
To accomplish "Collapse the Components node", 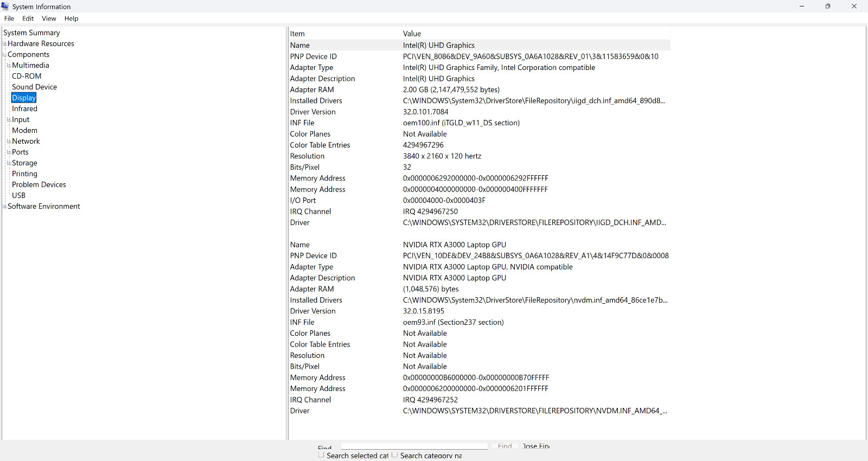I will pyautogui.click(x=5, y=54).
